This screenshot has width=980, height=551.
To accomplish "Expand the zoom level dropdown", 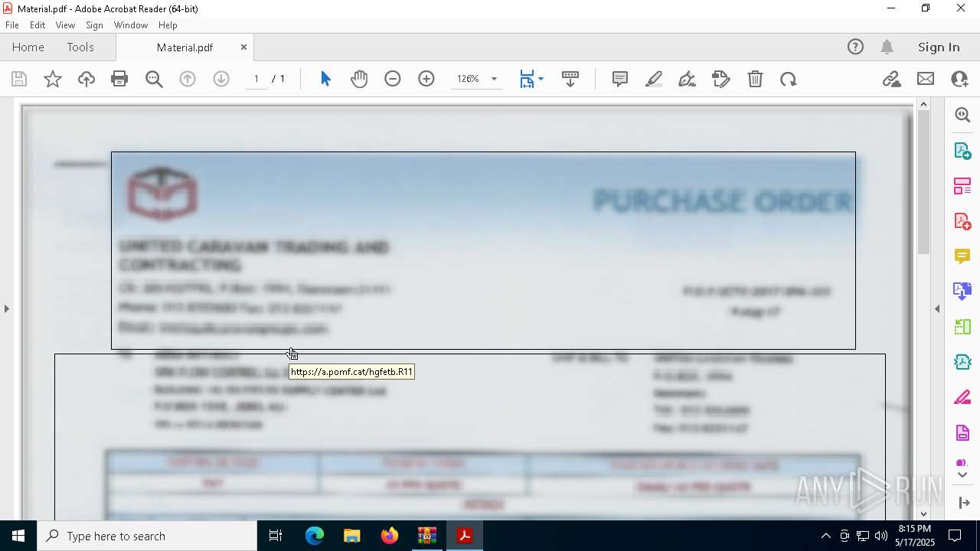I will click(x=494, y=79).
